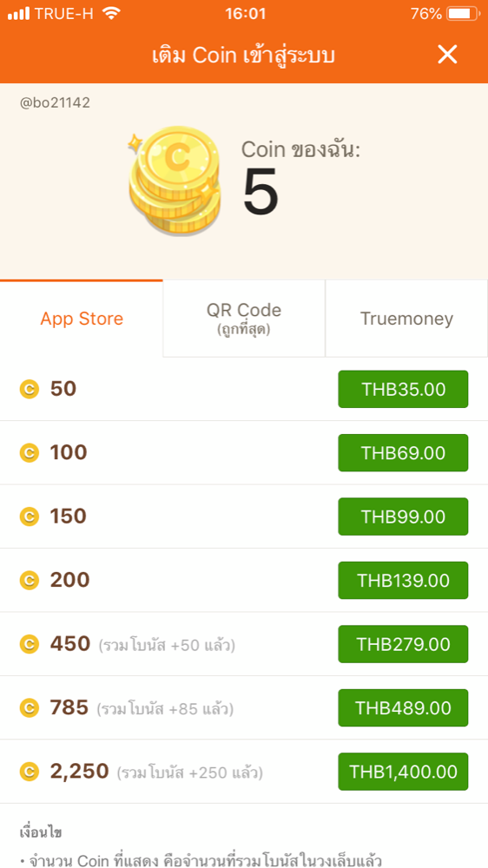Image resolution: width=488 pixels, height=868 pixels.
Task: Tap the coin icon beside 450
Action: tap(30, 644)
